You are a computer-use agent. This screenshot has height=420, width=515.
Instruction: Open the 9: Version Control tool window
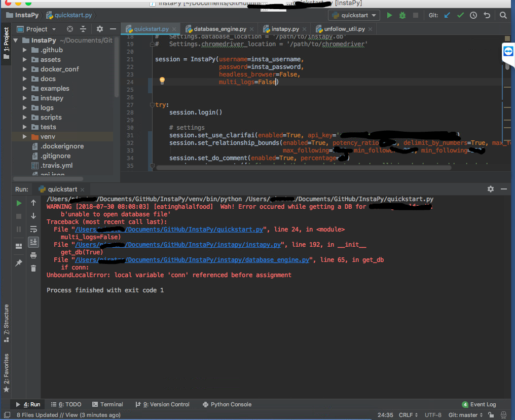[162, 404]
